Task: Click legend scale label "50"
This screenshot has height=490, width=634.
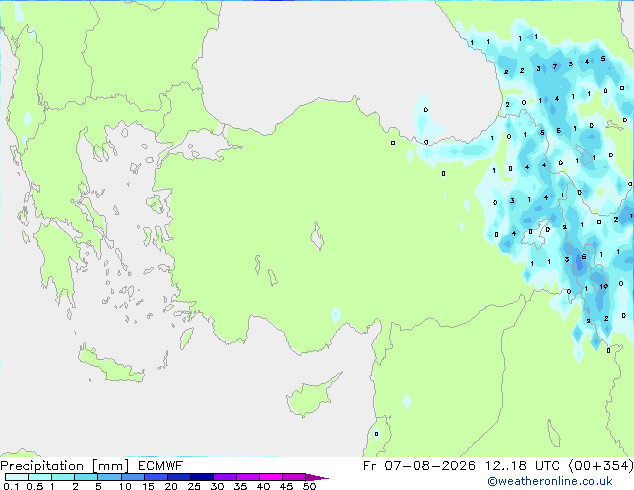Action: [x=309, y=486]
